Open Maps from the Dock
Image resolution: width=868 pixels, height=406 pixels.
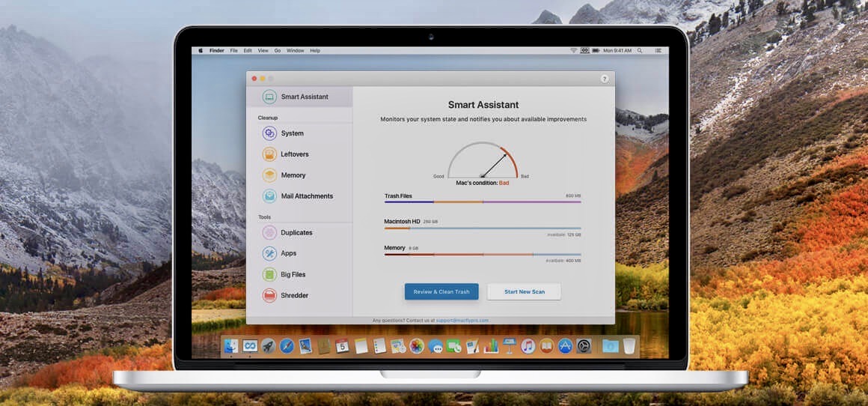(x=398, y=346)
